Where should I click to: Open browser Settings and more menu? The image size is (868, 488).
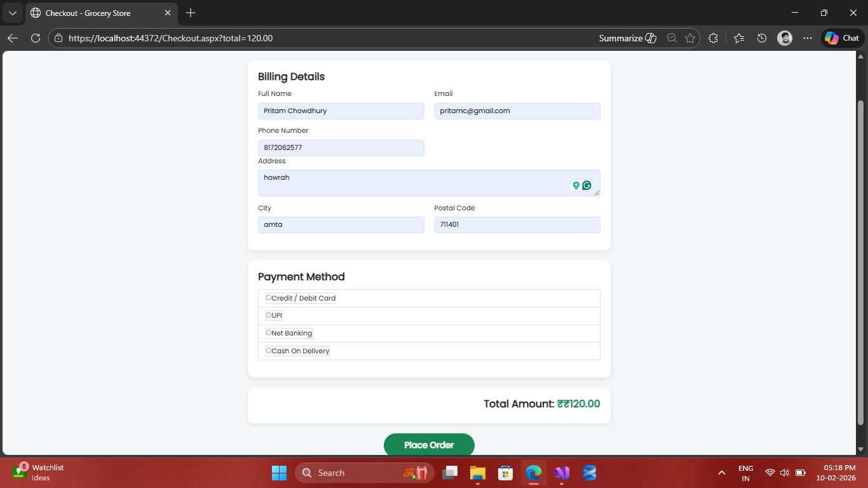(808, 38)
